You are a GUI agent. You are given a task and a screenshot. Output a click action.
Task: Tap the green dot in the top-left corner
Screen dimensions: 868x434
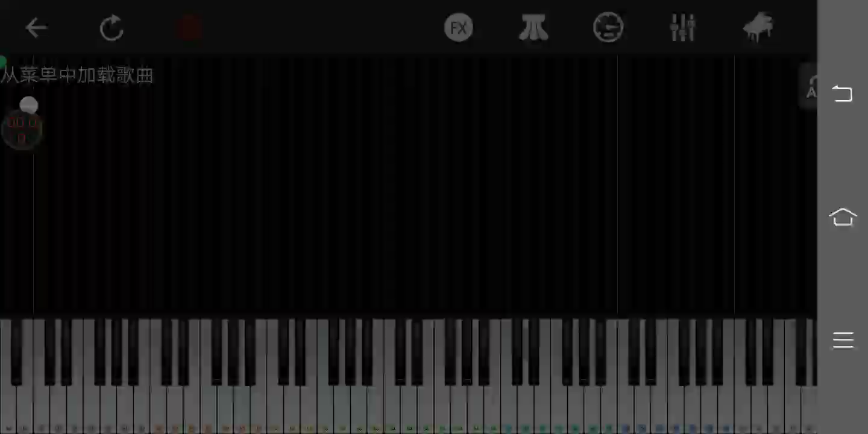coord(2,61)
